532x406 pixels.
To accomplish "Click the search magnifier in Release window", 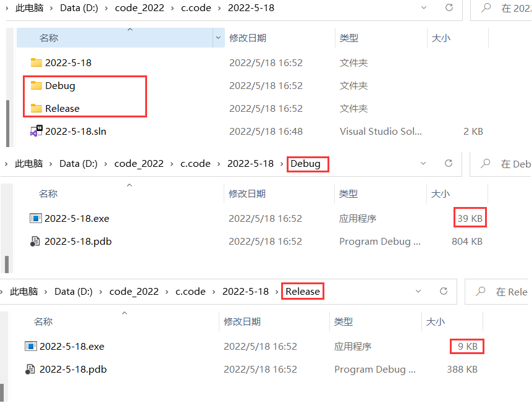I will [480, 292].
